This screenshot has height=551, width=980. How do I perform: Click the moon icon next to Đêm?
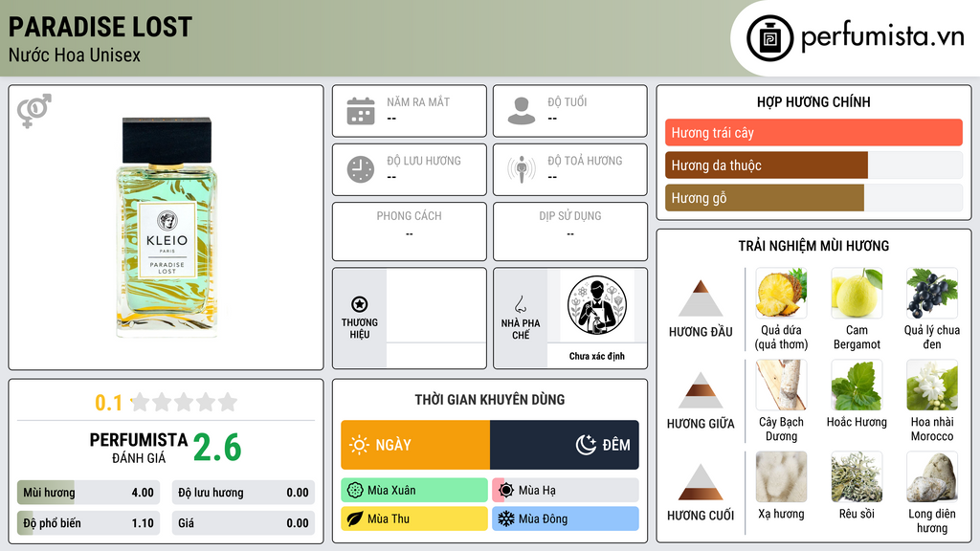(x=586, y=445)
